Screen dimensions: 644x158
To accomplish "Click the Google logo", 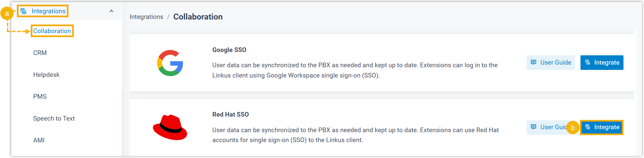I will pyautogui.click(x=170, y=63).
